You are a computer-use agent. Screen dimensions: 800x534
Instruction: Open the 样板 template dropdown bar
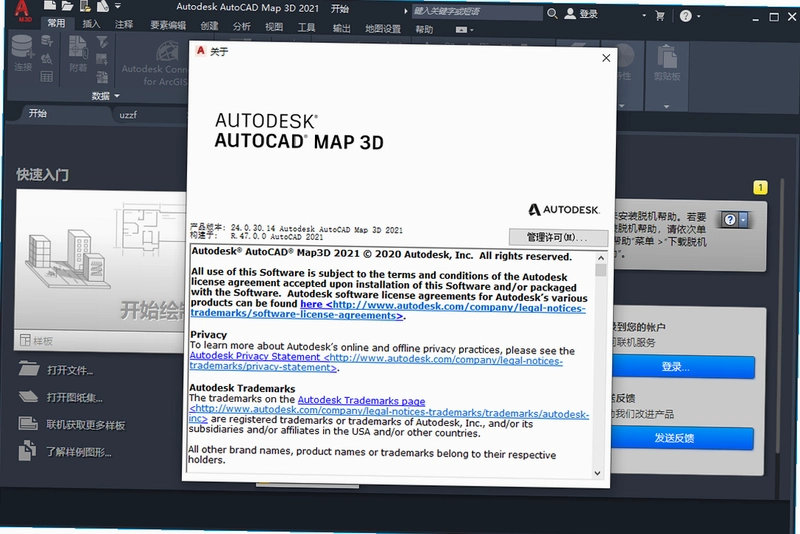click(x=101, y=340)
